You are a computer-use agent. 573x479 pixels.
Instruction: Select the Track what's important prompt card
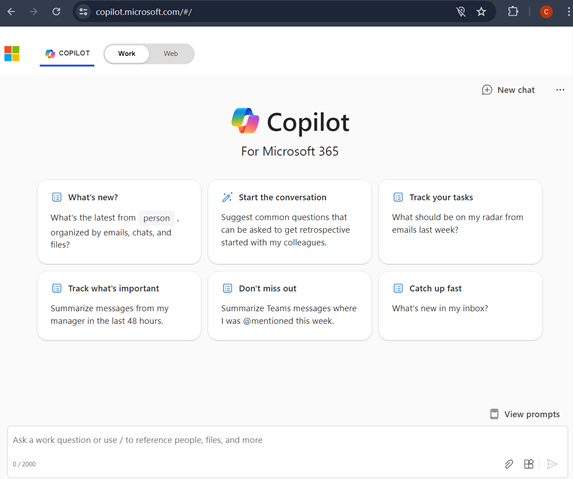pyautogui.click(x=119, y=306)
